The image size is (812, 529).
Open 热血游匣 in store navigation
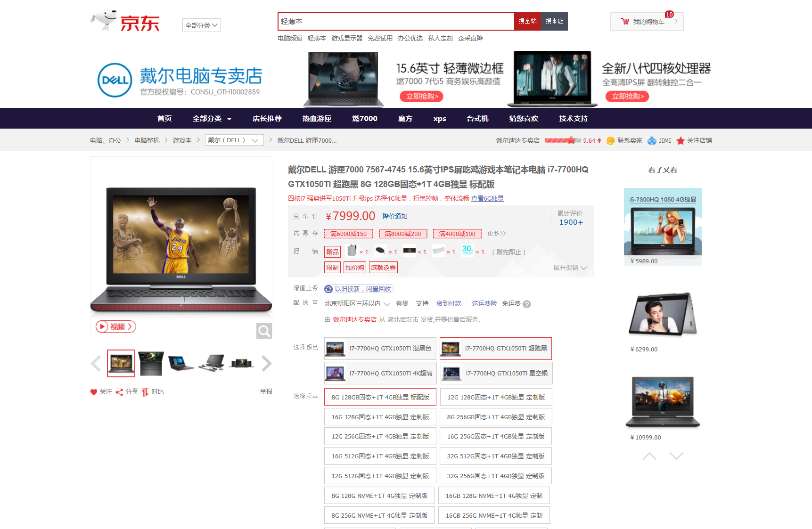click(317, 119)
